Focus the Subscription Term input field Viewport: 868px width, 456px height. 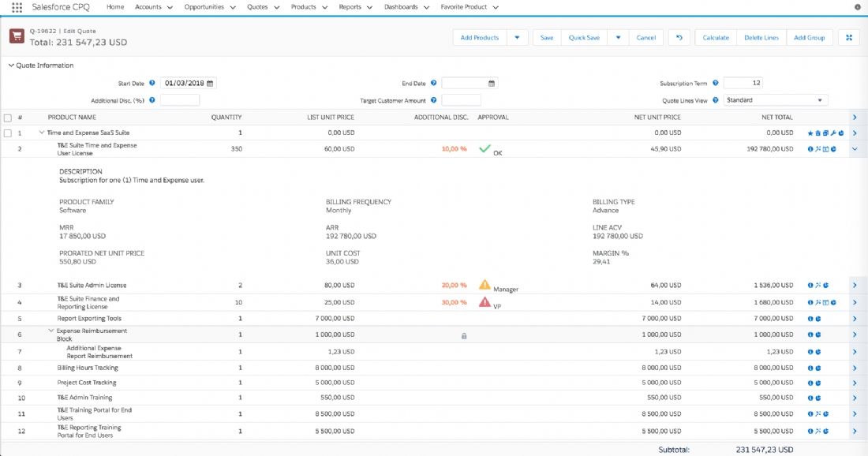coord(743,83)
